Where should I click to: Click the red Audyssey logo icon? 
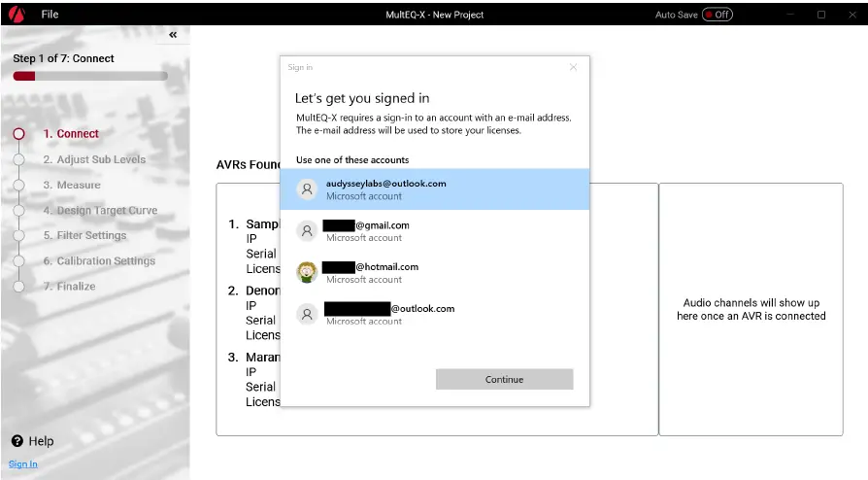(x=17, y=14)
